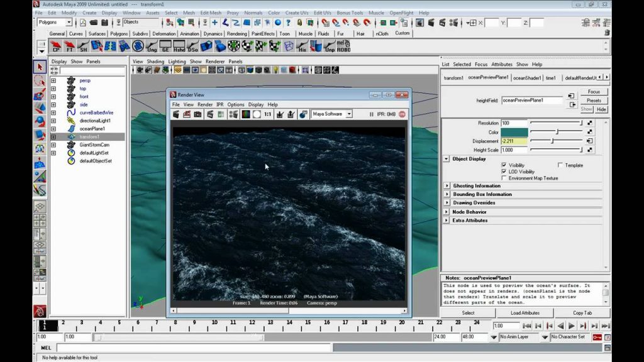Enable Environment Map Texture checkbox

pos(504,178)
